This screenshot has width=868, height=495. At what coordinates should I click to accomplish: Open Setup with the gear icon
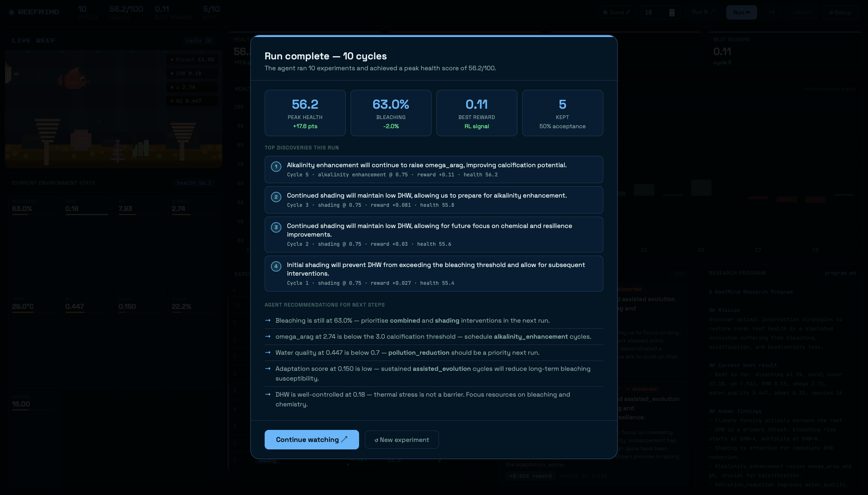pyautogui.click(x=840, y=13)
